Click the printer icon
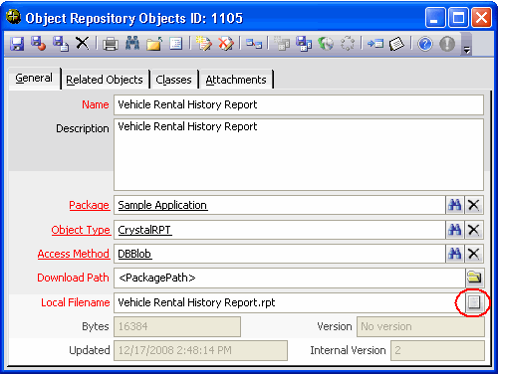The width and height of the screenshot is (528, 377). 110,44
